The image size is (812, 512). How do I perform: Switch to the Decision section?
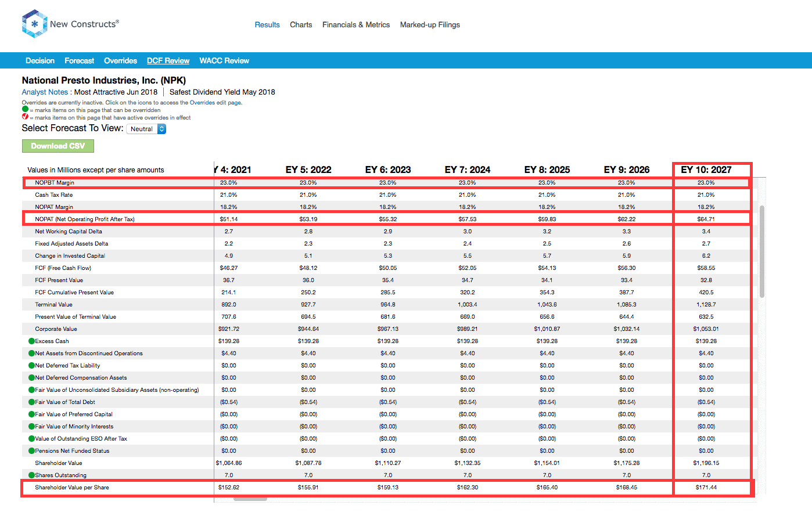click(40, 60)
